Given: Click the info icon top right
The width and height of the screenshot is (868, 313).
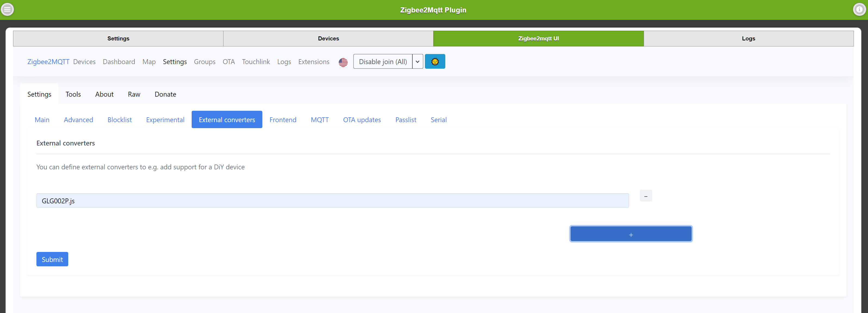Looking at the screenshot, I should pos(859,10).
